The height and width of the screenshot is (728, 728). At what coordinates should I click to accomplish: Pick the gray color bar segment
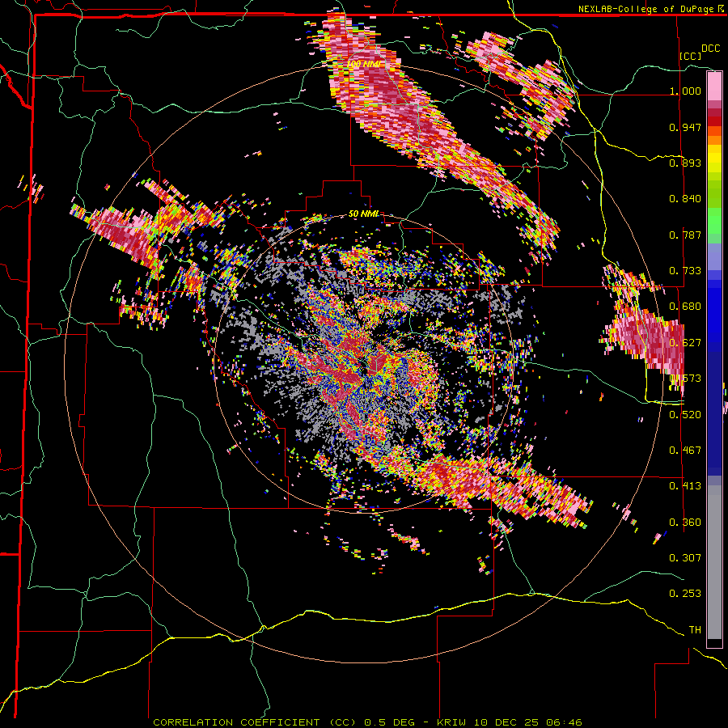714,562
